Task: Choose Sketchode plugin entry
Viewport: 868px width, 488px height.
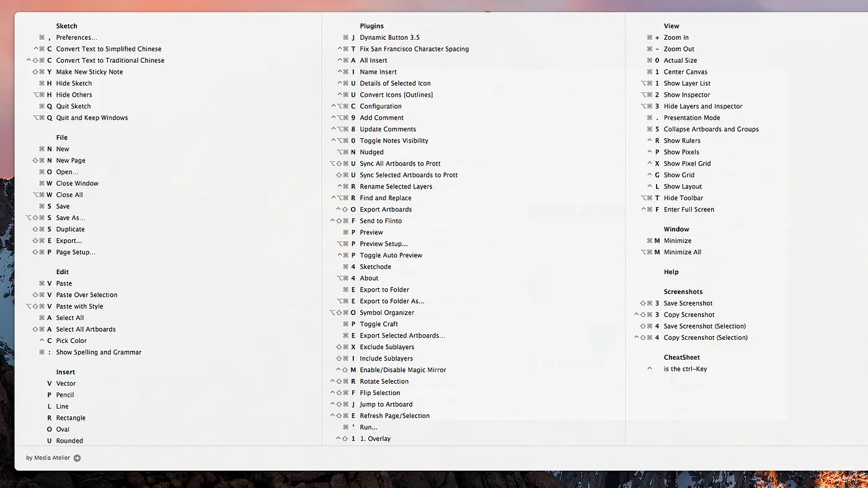Action: 376,267
